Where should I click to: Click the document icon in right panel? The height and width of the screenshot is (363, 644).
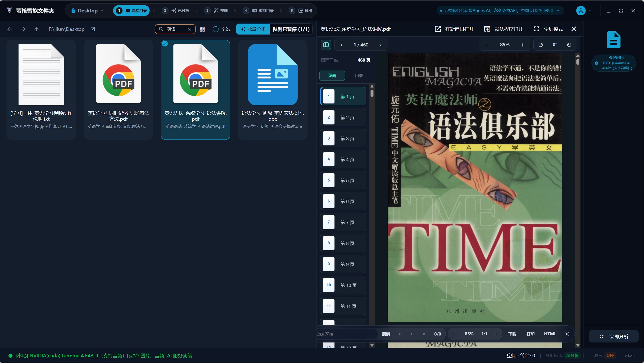(x=614, y=40)
